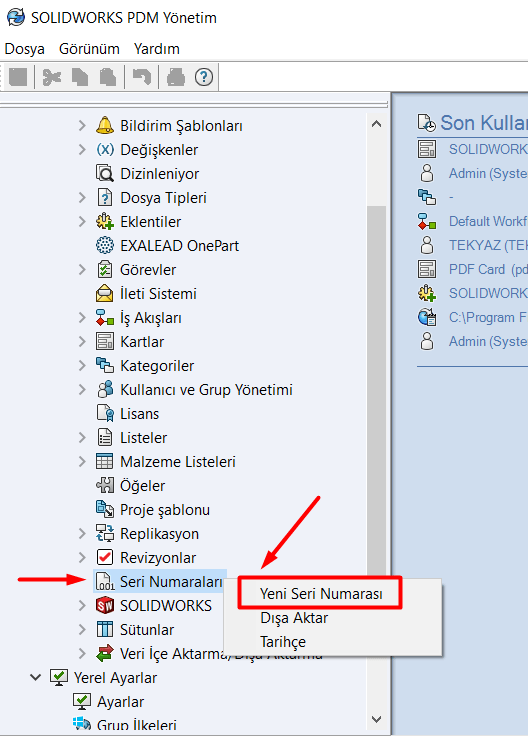Click the Bildirim Şablonları bell icon
Screen dimensions: 528x737
click(105, 125)
